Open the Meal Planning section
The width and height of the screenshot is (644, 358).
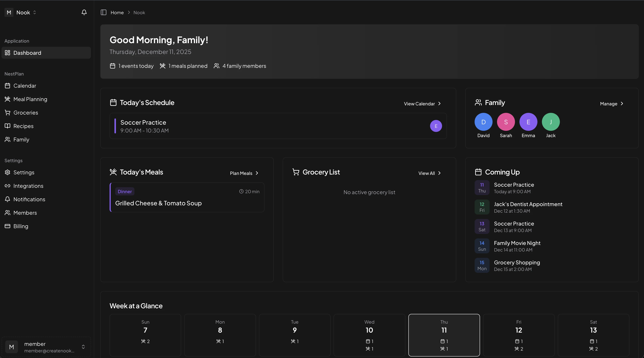[30, 99]
